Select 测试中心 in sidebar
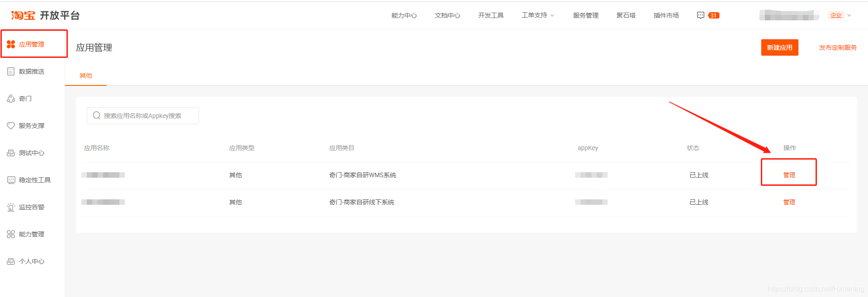 click(32, 153)
